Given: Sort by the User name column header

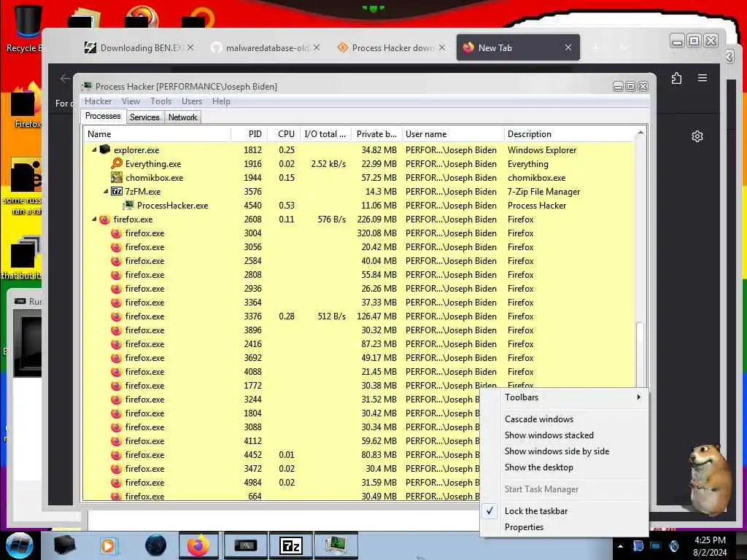Looking at the screenshot, I should 452,134.
